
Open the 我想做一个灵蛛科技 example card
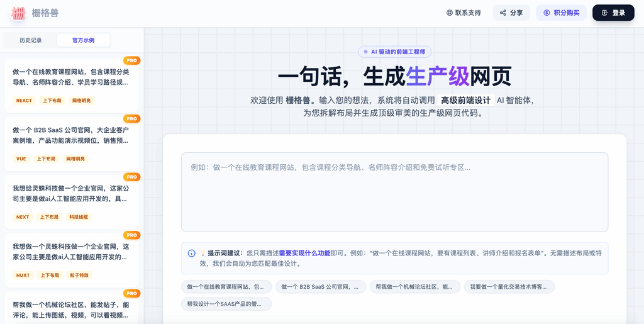point(72,260)
